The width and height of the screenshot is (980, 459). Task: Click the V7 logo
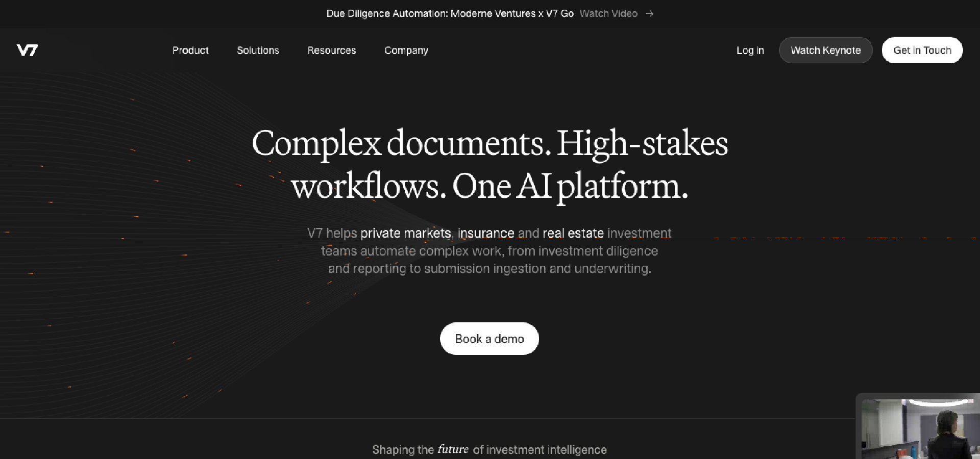pyautogui.click(x=27, y=50)
